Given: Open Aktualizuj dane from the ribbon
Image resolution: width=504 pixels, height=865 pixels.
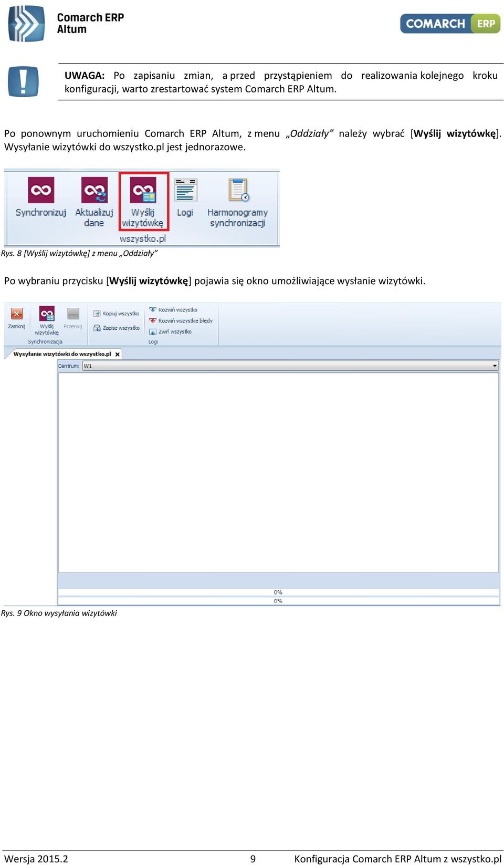Looking at the screenshot, I should (94, 202).
